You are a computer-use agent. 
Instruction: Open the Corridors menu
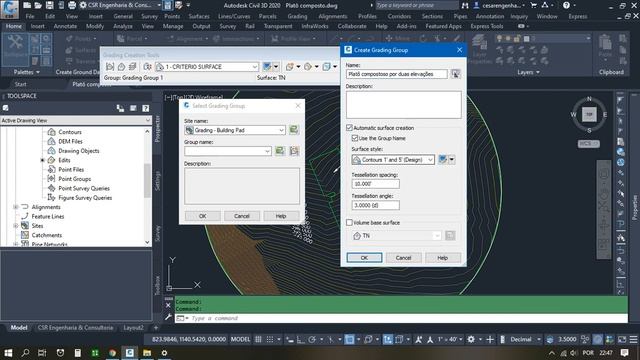click(399, 16)
